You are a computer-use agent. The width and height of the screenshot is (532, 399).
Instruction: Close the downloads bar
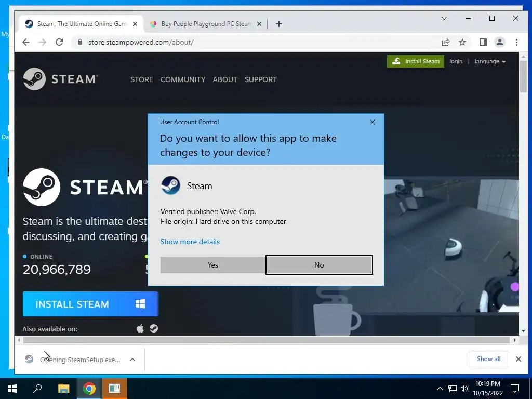coord(518,359)
